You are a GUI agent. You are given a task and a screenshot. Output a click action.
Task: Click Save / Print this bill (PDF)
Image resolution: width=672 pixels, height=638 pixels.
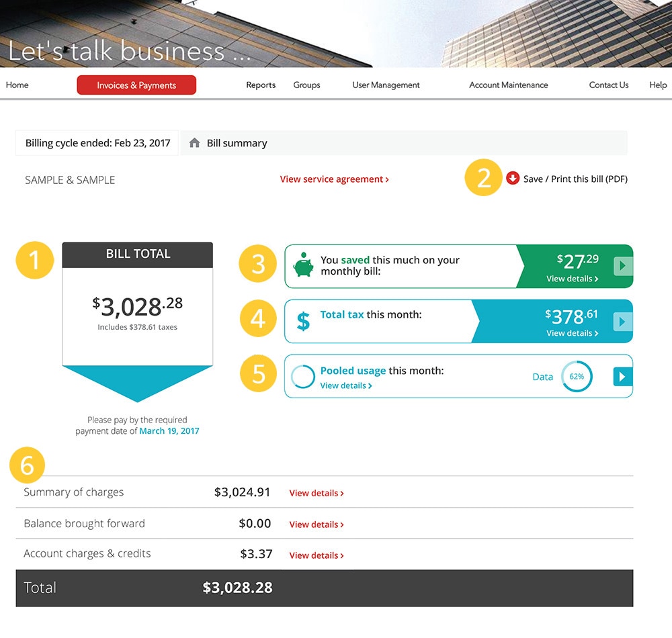575,179
